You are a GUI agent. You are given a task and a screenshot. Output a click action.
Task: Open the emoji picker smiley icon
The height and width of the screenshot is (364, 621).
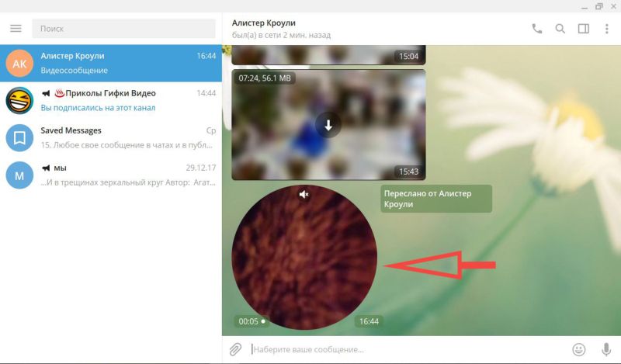click(x=579, y=349)
